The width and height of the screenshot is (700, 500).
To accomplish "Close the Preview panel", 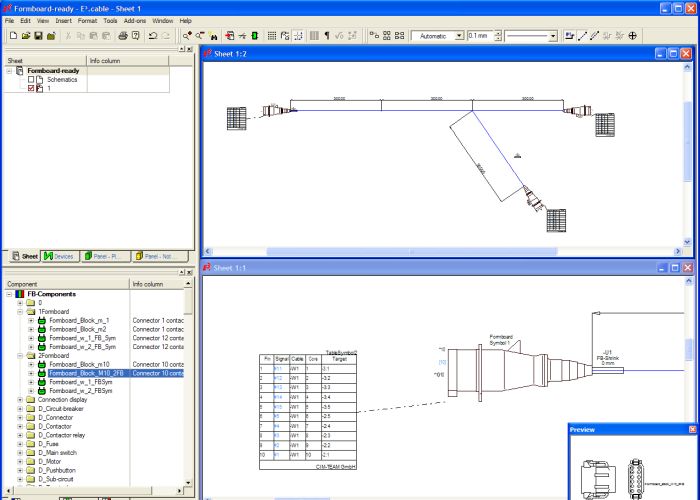I will (x=692, y=429).
